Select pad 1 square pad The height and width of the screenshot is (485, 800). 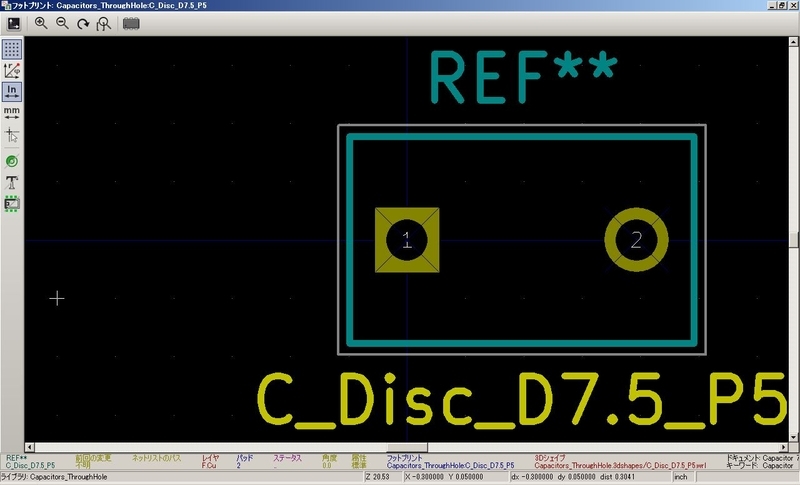point(406,240)
